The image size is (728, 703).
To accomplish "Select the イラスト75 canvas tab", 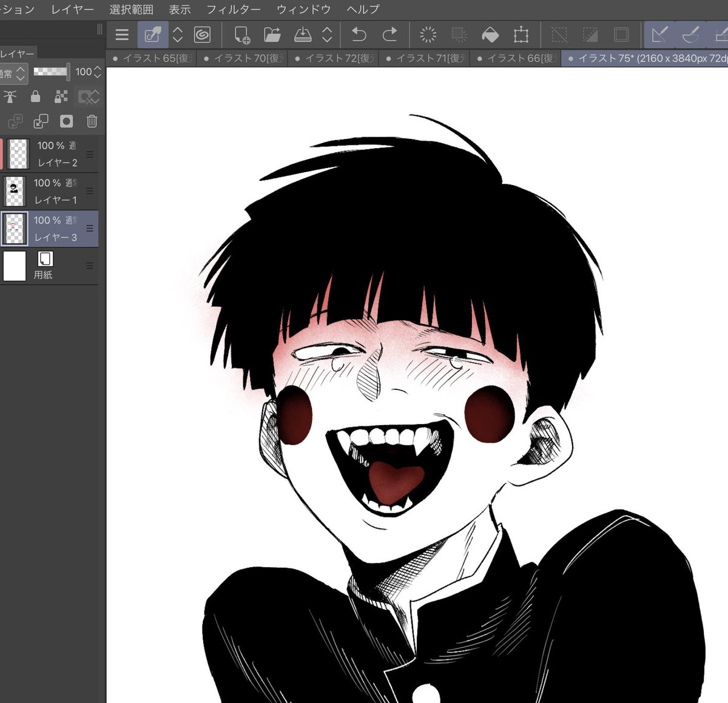I will [x=645, y=58].
